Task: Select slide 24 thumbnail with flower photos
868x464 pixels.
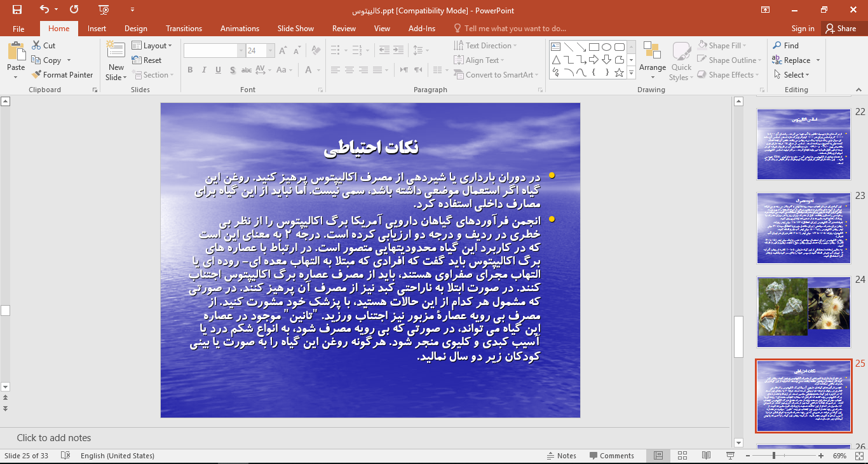Action: 804,311
